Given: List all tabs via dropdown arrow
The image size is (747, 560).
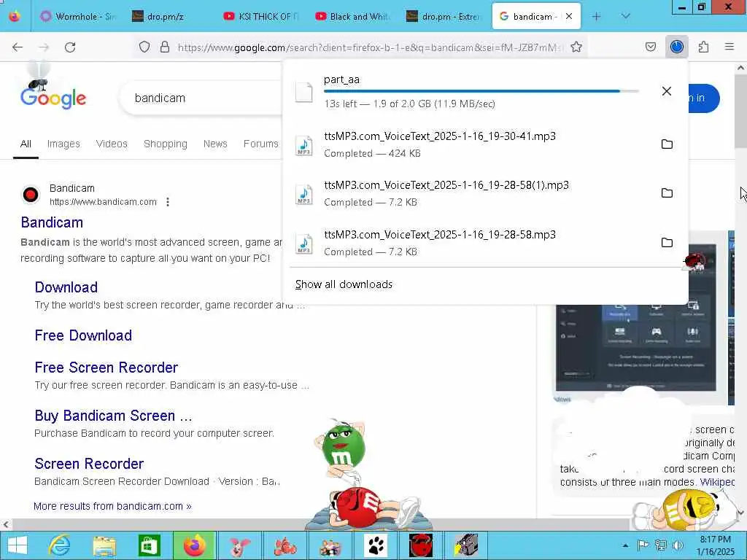Looking at the screenshot, I should [625, 16].
